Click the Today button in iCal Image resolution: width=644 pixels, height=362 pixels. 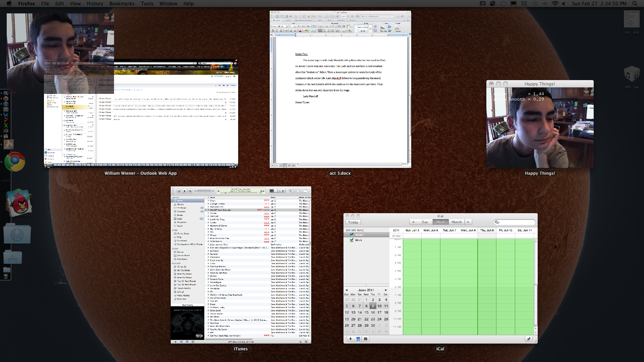tap(353, 222)
